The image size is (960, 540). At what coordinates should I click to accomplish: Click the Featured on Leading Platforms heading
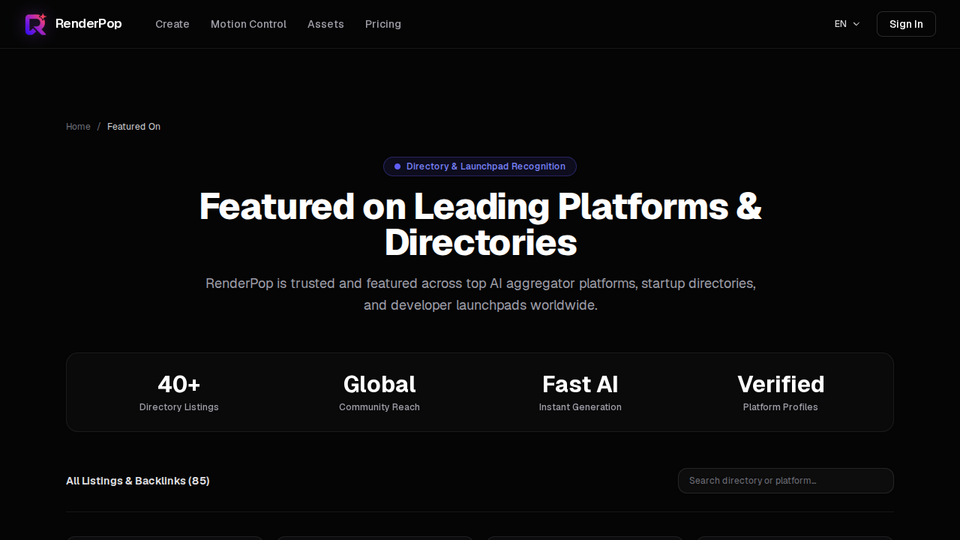tap(480, 224)
